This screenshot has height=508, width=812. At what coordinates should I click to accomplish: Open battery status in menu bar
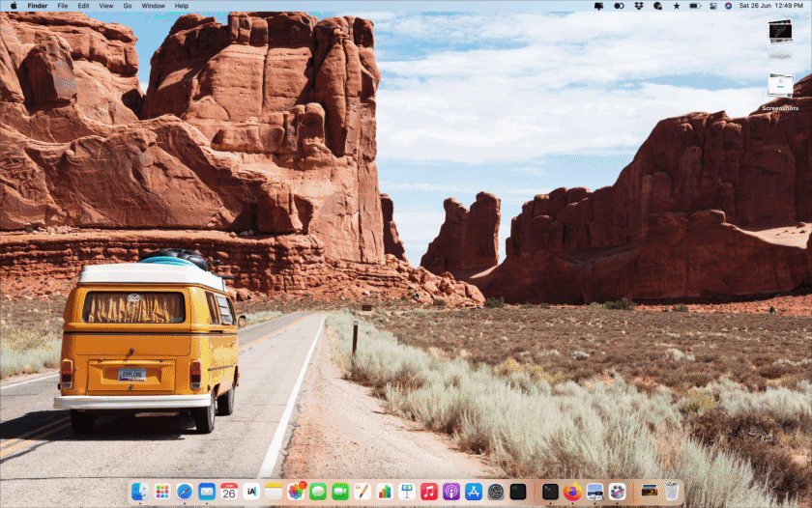click(695, 6)
